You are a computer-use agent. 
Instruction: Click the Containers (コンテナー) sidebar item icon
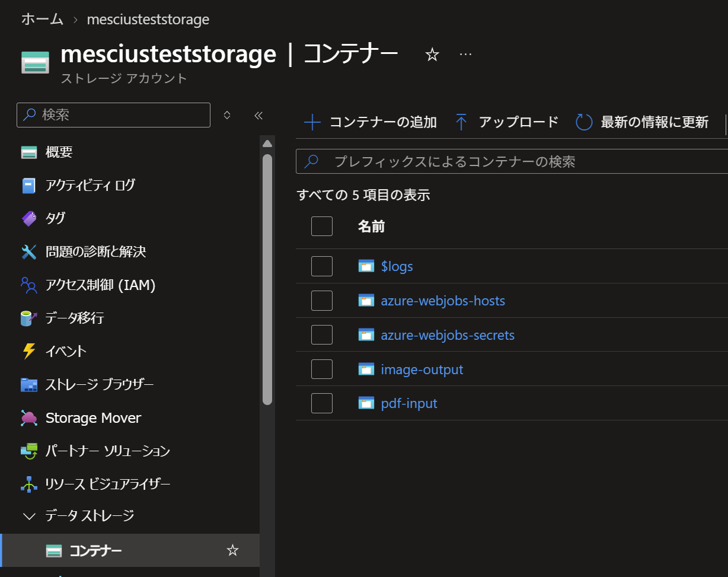click(54, 551)
